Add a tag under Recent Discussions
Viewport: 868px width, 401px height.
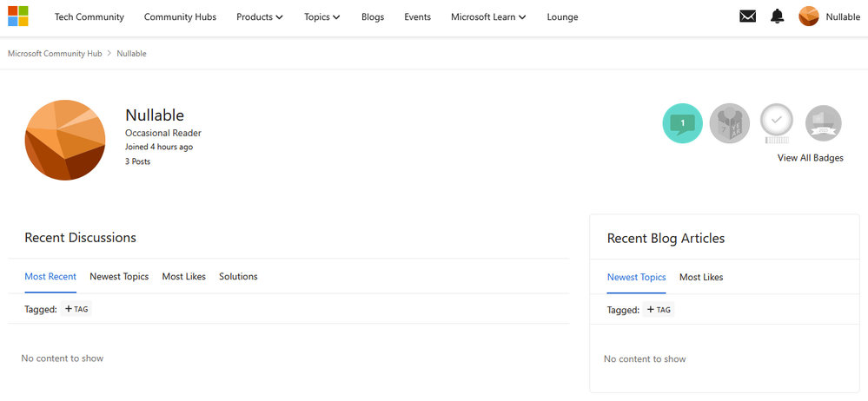76,309
